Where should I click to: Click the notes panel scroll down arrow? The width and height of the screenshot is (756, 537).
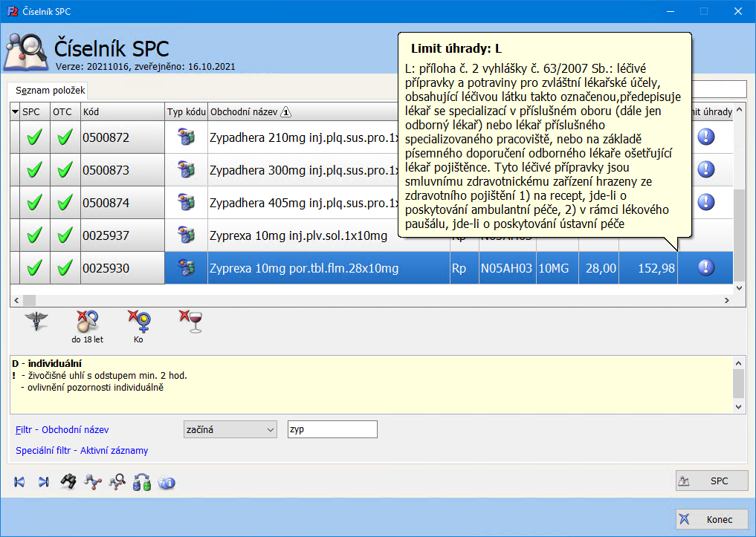coord(739,407)
